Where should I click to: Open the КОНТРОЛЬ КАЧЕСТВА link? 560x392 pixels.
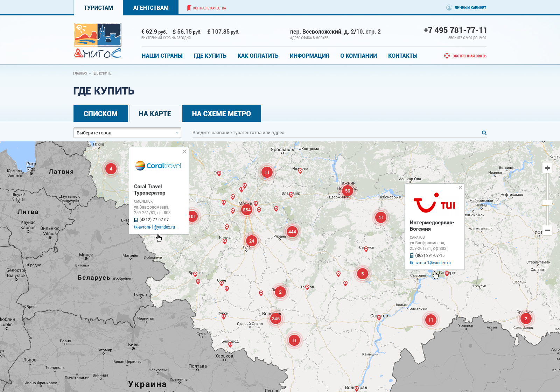(x=206, y=8)
